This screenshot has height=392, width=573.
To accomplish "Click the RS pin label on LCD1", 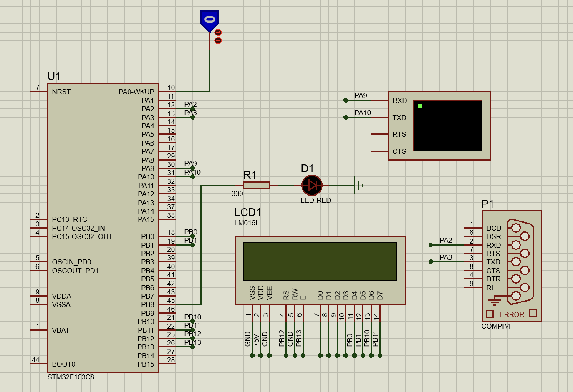I will coord(286,296).
